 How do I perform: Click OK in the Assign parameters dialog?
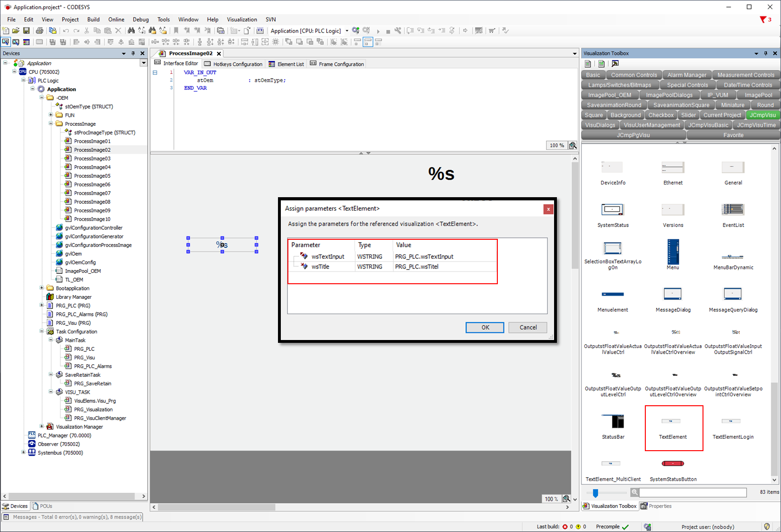point(485,327)
